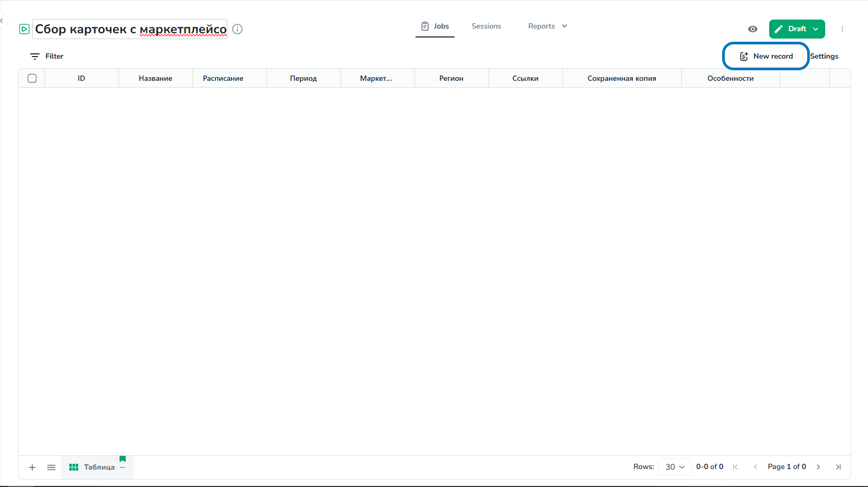Go to the last page arrow
Screen dimensions: 868x487
click(x=838, y=467)
